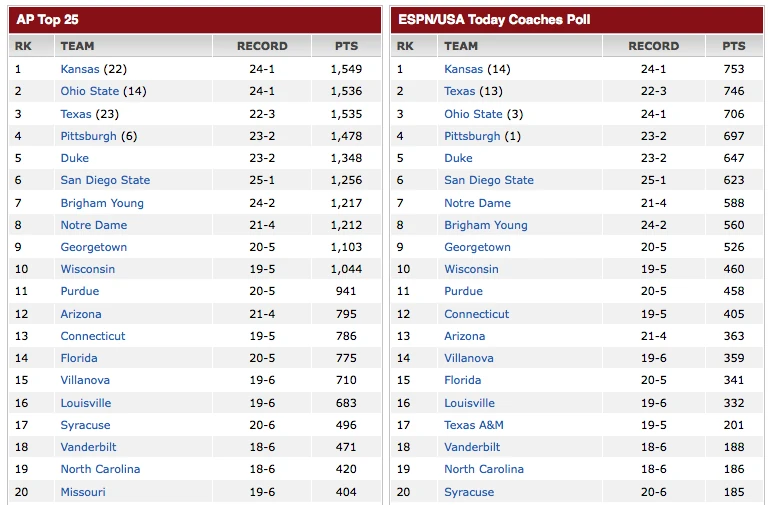
Task: Open the Kansas link in AP Top 25
Action: click(x=80, y=69)
